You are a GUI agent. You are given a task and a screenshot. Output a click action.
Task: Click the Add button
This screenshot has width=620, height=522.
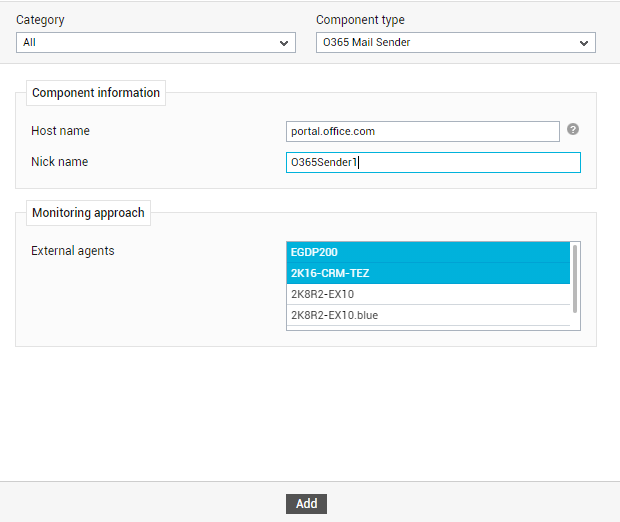[306, 504]
